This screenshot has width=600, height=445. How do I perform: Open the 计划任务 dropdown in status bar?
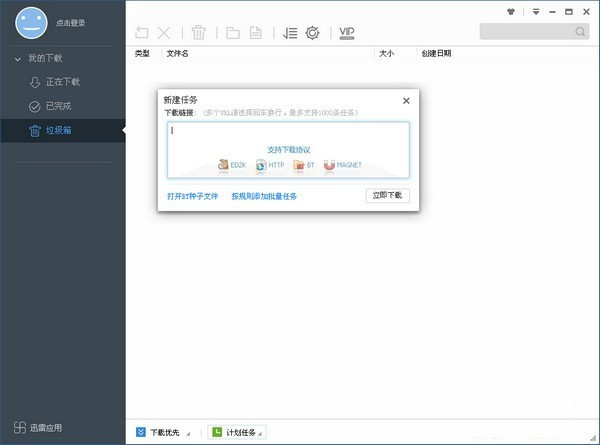click(237, 432)
